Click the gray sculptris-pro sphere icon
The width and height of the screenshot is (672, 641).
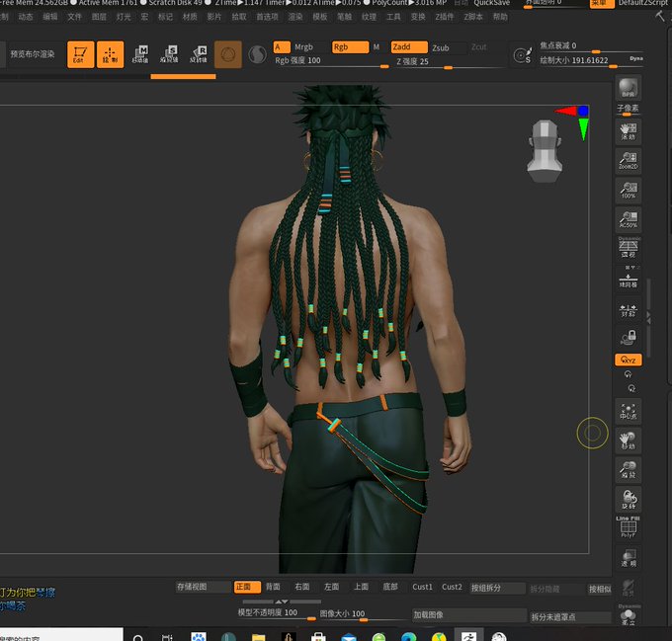257,54
